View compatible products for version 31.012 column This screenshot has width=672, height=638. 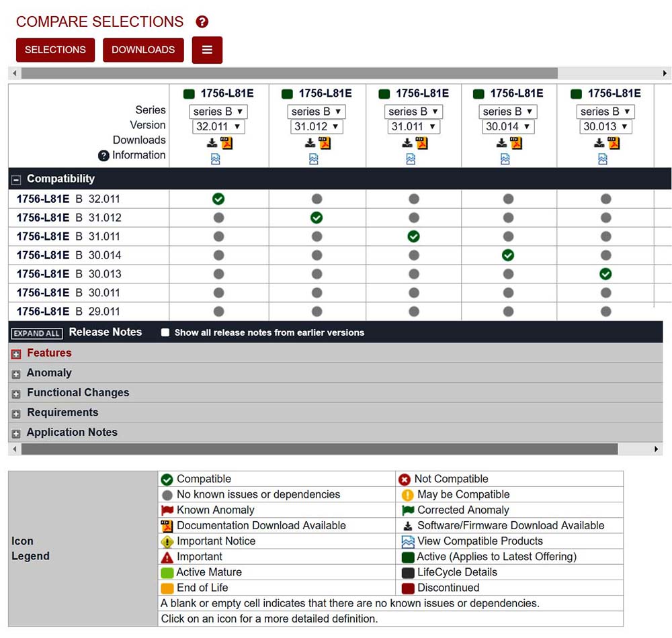pos(314,159)
